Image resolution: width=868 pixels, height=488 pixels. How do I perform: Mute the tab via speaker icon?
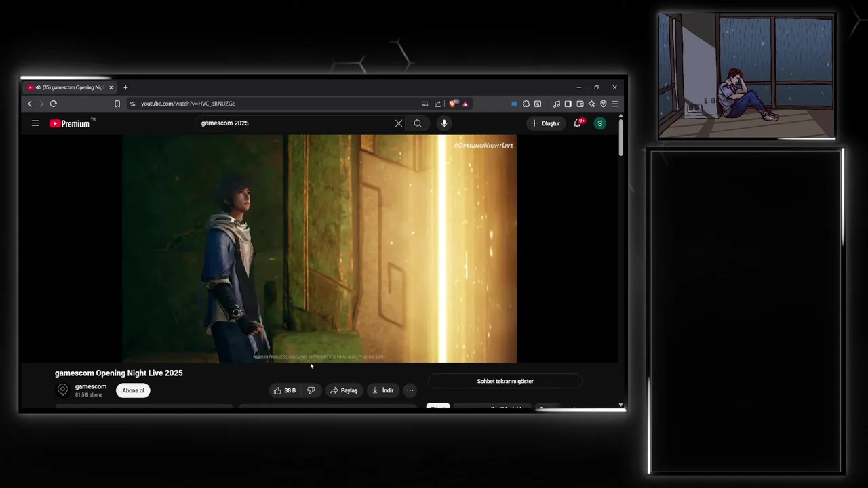click(38, 87)
